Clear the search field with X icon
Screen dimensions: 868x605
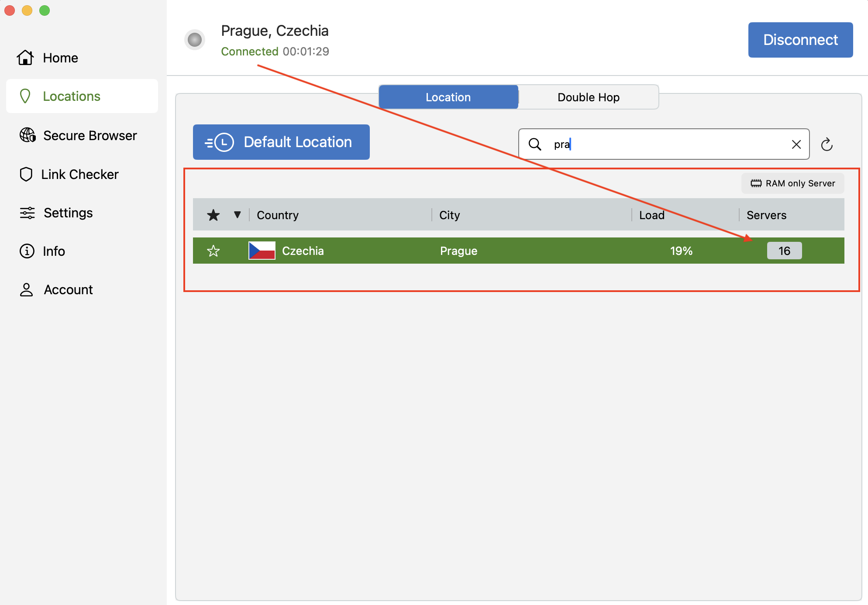click(x=796, y=144)
